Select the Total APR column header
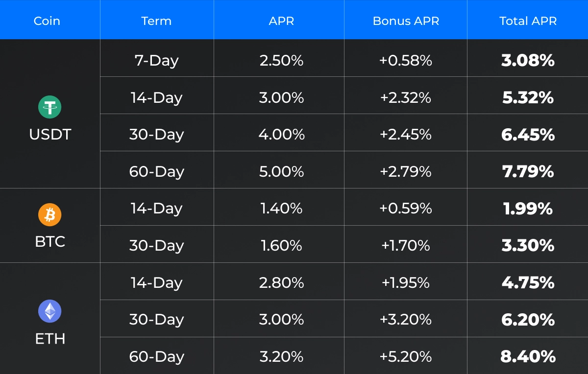Viewport: 588px width, 374px height. tap(528, 21)
